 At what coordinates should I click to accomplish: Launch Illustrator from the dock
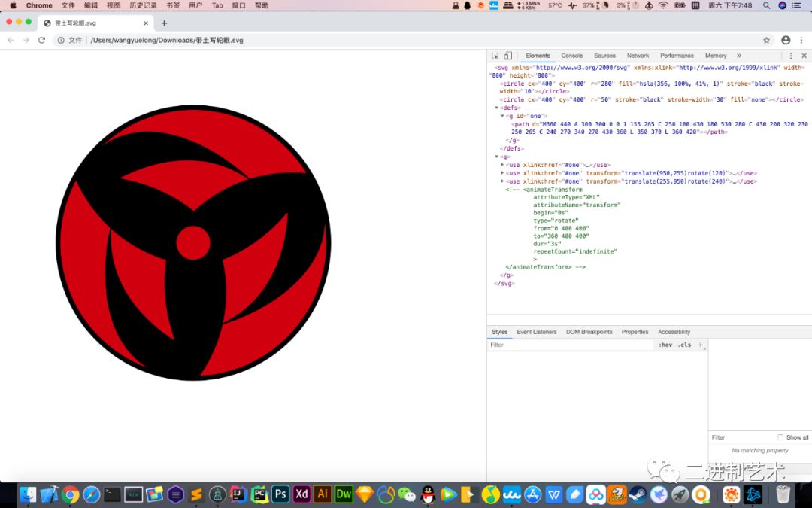323,494
